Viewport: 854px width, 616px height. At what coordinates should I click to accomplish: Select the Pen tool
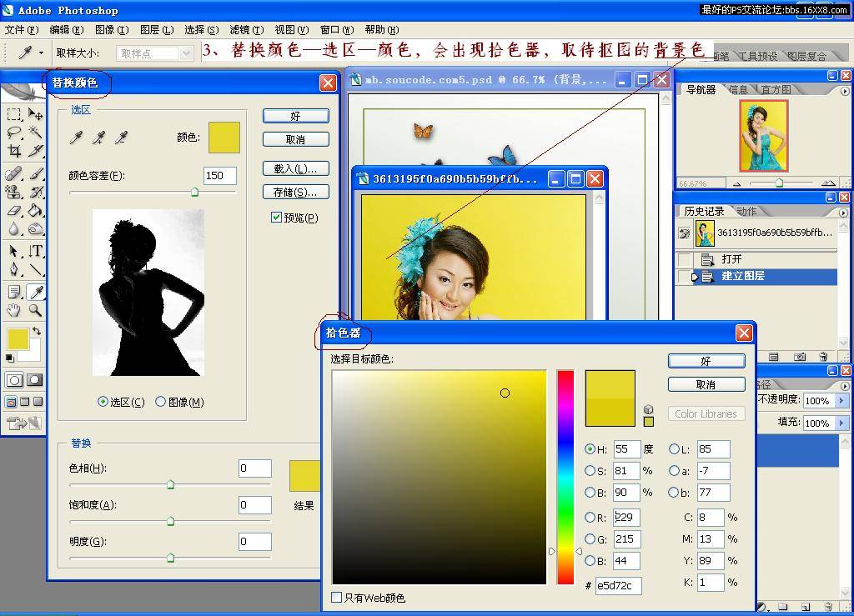coord(14,269)
